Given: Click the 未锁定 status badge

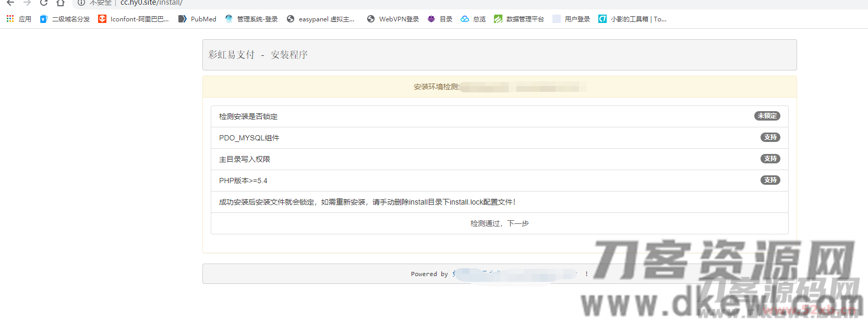Looking at the screenshot, I should [767, 116].
